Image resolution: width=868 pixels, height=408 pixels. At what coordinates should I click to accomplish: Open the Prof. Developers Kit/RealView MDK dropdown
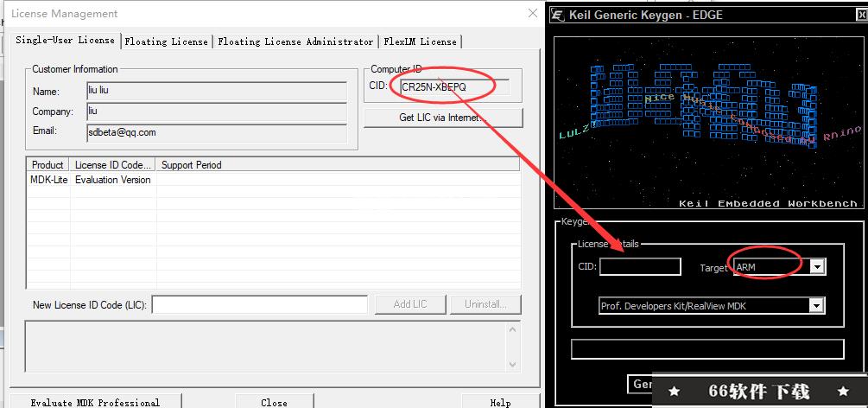click(x=816, y=305)
